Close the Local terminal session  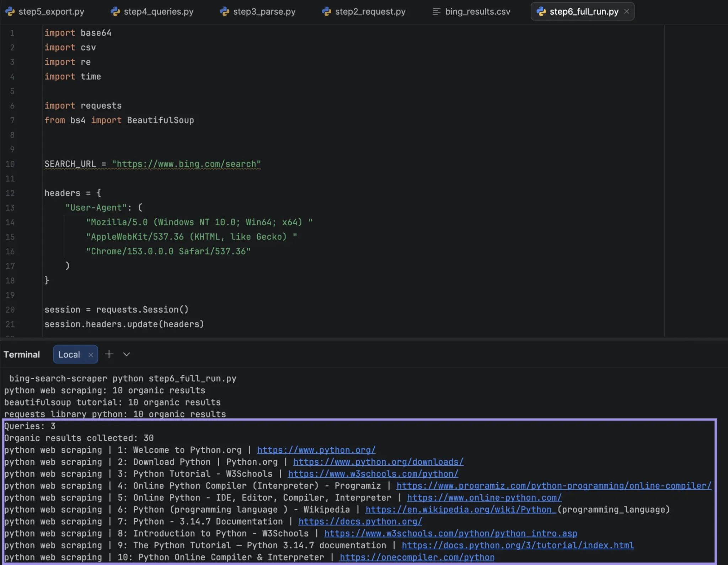tap(91, 355)
